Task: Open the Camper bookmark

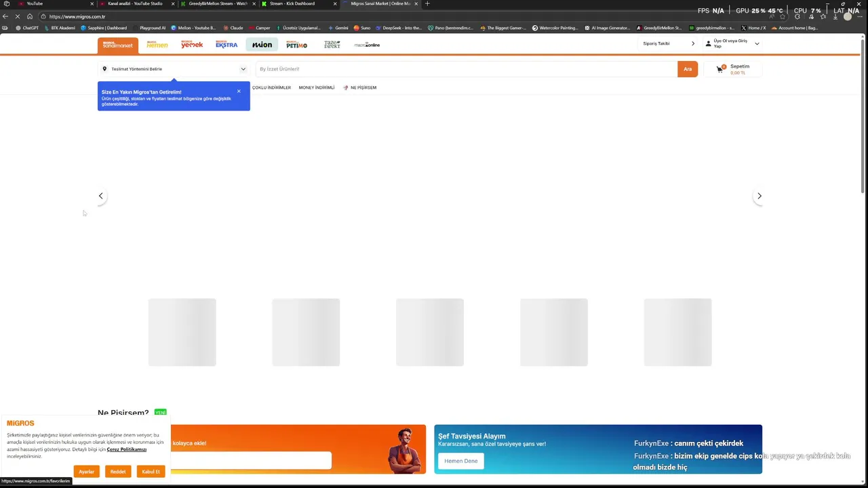Action: [260, 28]
